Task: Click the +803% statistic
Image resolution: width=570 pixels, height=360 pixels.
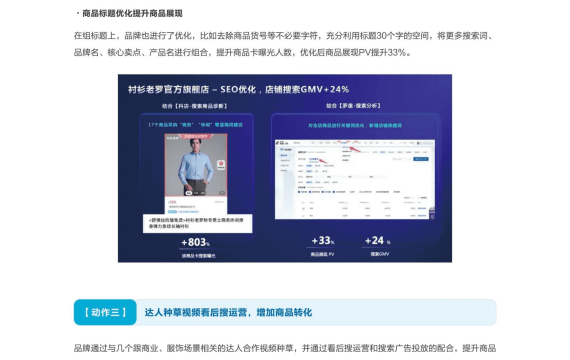Action: coord(196,242)
